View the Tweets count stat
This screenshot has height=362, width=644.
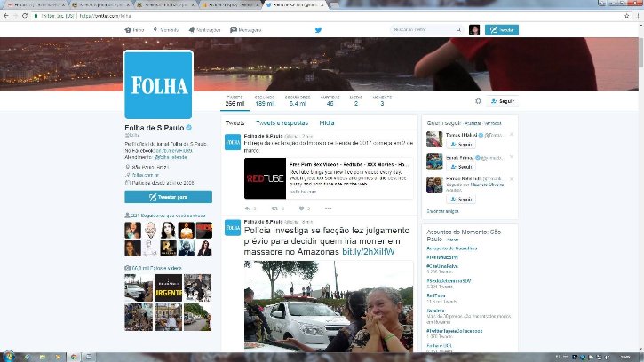[235, 101]
